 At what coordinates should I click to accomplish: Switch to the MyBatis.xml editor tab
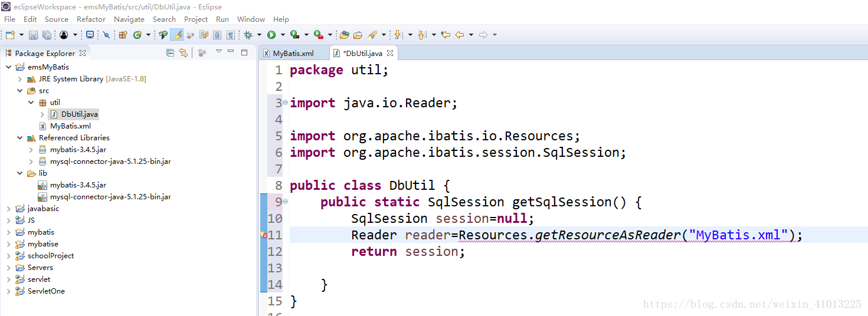pyautogui.click(x=293, y=53)
